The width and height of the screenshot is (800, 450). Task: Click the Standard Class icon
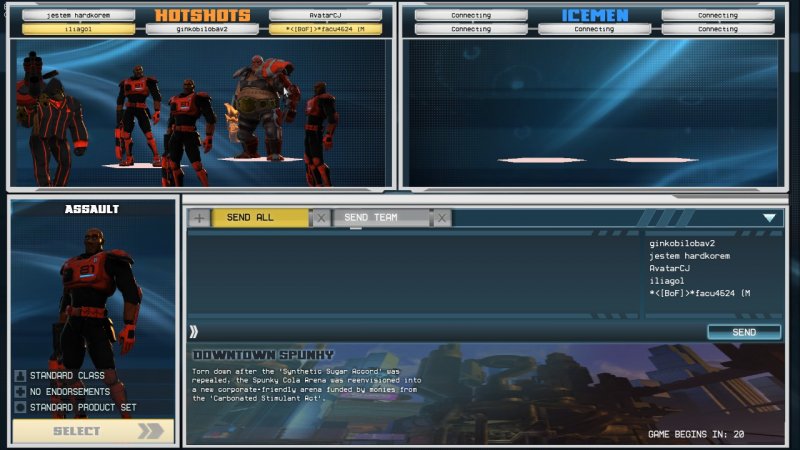20,376
